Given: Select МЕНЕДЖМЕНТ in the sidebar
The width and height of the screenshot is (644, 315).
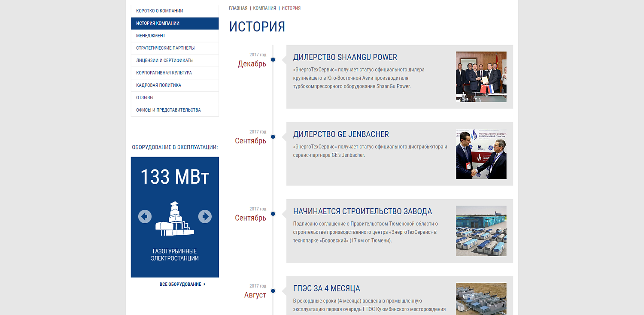Looking at the screenshot, I should [151, 36].
